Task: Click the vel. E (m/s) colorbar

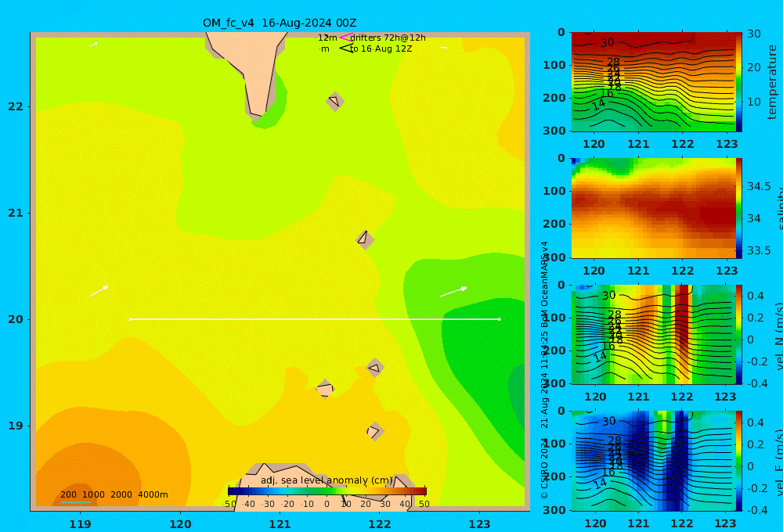Action: pos(739,461)
